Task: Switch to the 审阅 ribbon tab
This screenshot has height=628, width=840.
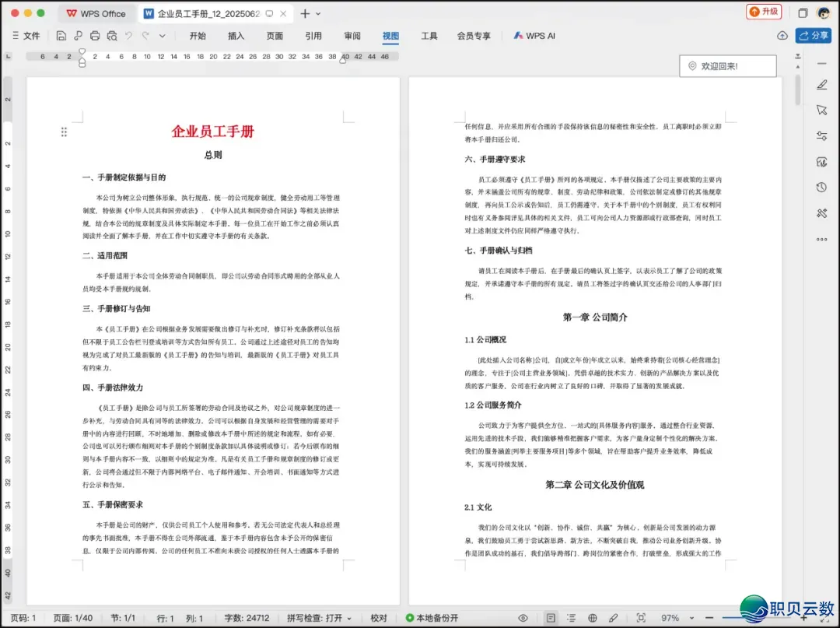Action: pyautogui.click(x=352, y=36)
